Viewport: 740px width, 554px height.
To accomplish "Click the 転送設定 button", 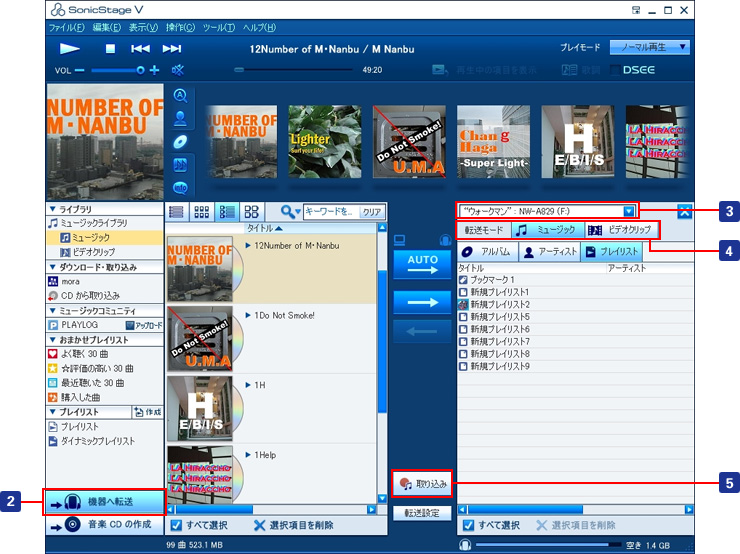I will 422,514.
